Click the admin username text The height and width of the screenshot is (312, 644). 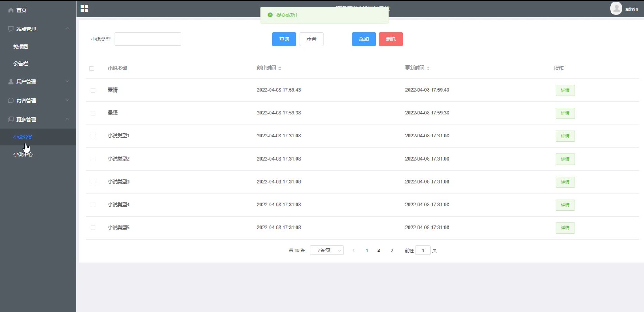click(632, 9)
